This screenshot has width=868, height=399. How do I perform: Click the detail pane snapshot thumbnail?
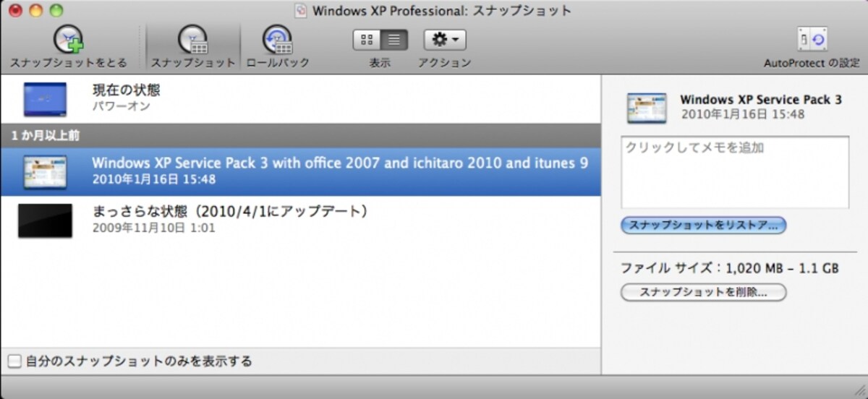647,108
